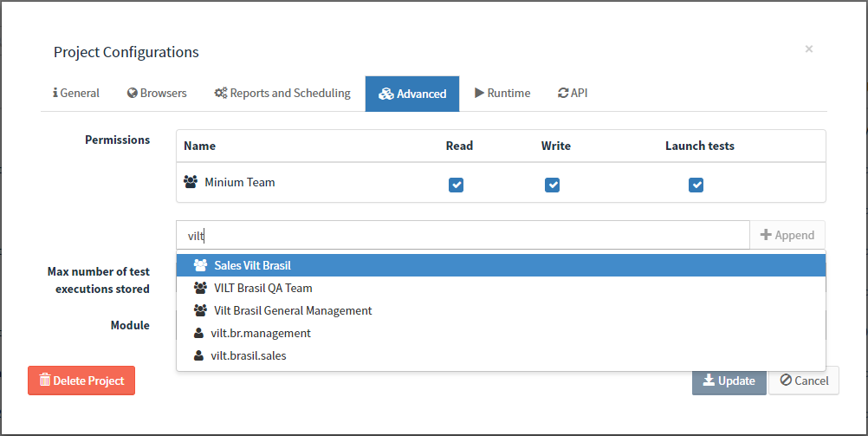The width and height of the screenshot is (868, 436).
Task: Cancel the project configuration dialog
Action: pos(804,381)
